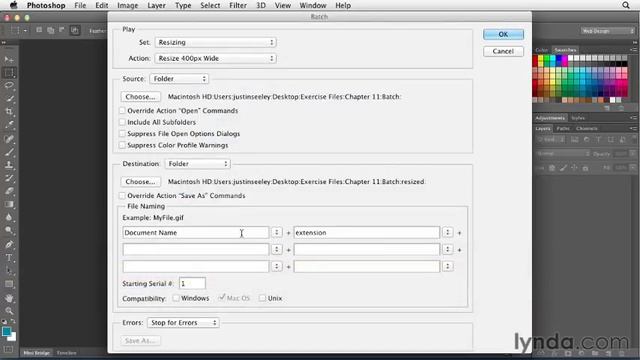Open the Destination dropdown
640x360 pixels.
[x=198, y=164]
